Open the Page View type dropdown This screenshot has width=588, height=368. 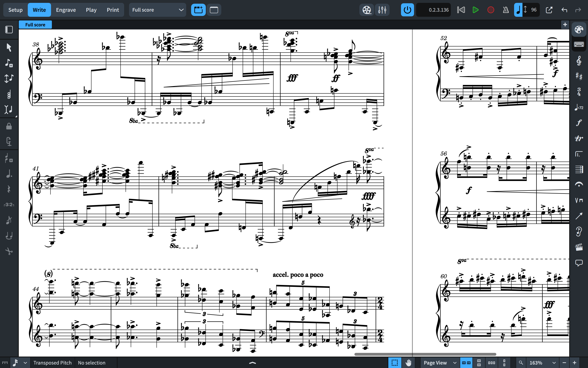[x=440, y=363]
